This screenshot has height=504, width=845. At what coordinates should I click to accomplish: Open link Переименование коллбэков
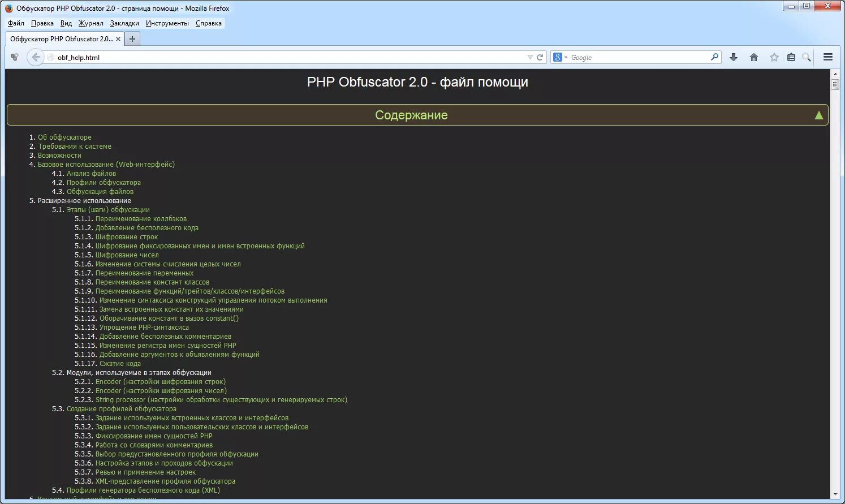click(141, 219)
